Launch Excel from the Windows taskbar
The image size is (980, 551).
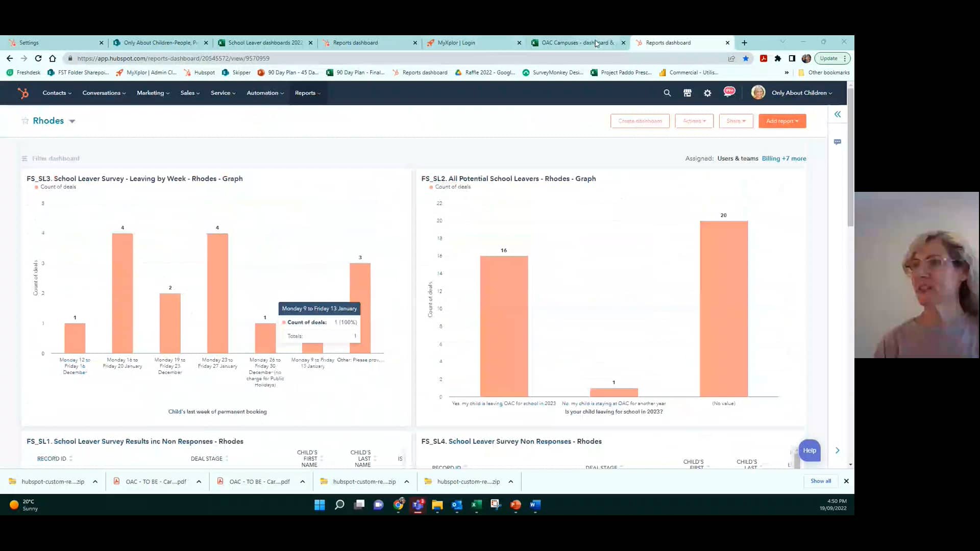tap(477, 505)
